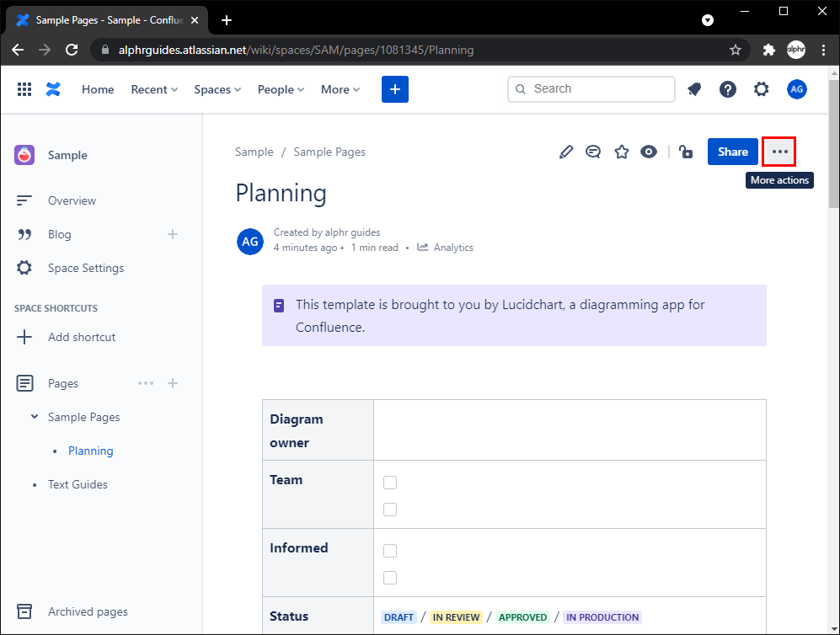The width and height of the screenshot is (840, 635).
Task: Add a blog post with plus icon
Action: (173, 234)
